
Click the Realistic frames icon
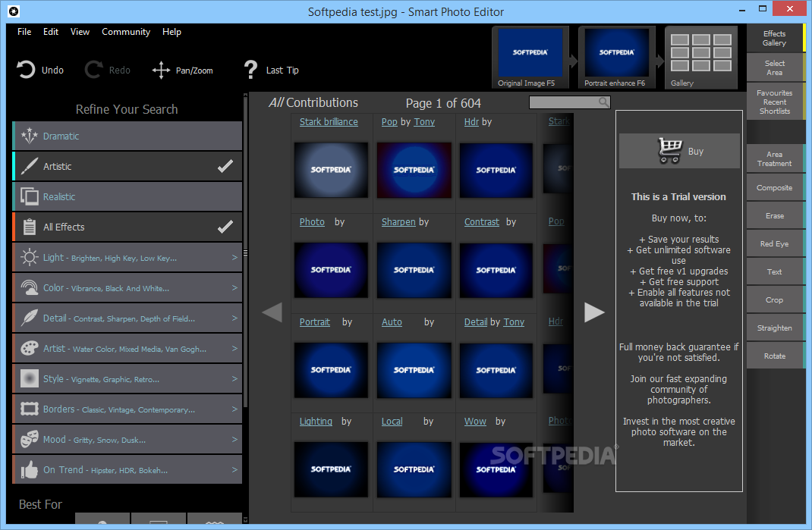point(30,196)
